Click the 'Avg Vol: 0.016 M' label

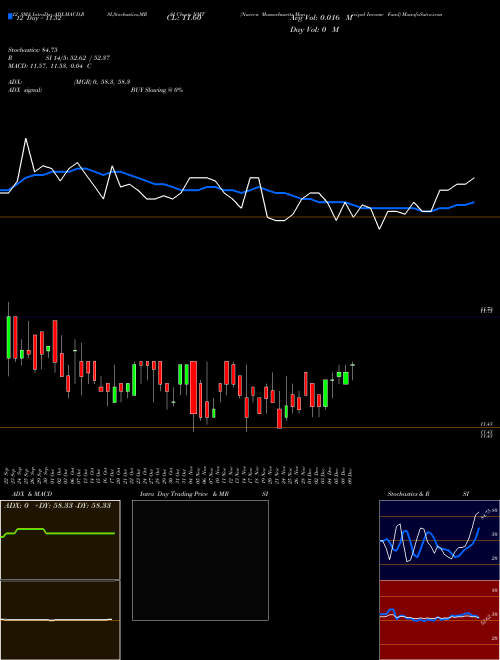[321, 18]
